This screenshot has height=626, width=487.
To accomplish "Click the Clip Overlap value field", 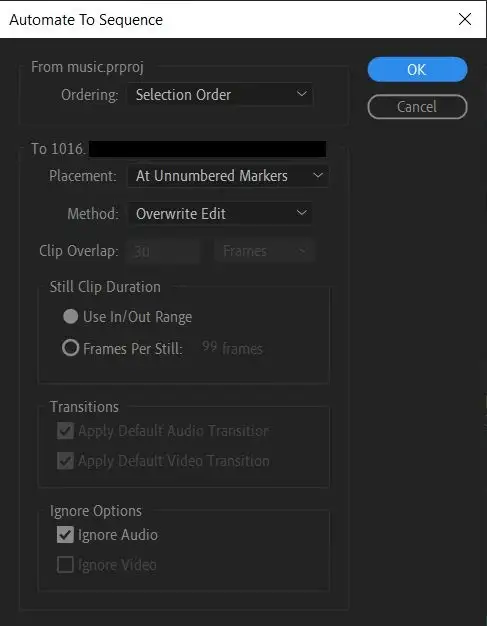I will coord(162,251).
